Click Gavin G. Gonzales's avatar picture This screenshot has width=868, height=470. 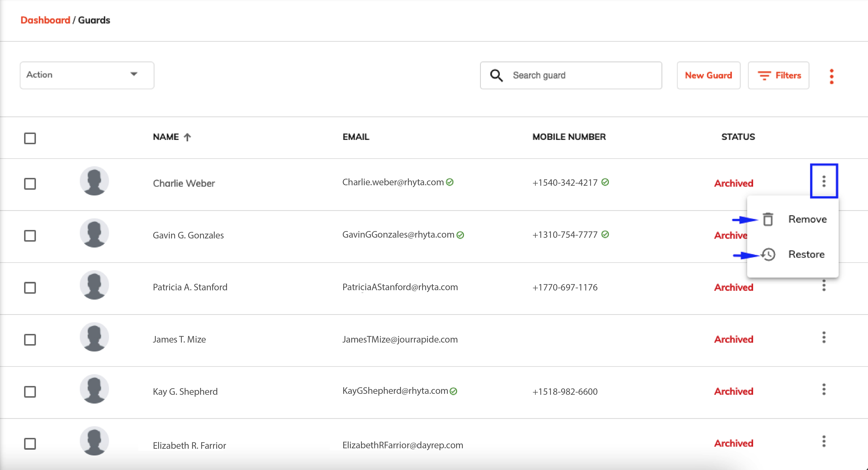(94, 233)
